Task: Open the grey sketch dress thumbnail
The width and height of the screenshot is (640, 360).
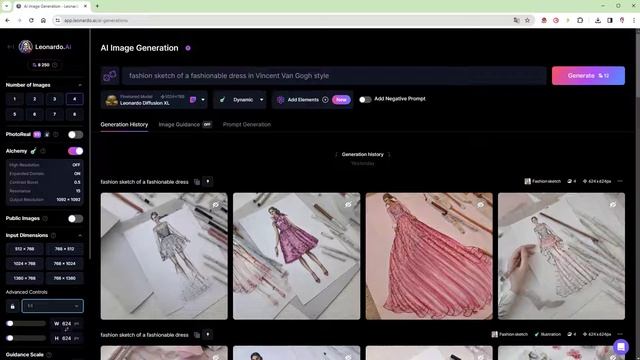Action: (164, 256)
